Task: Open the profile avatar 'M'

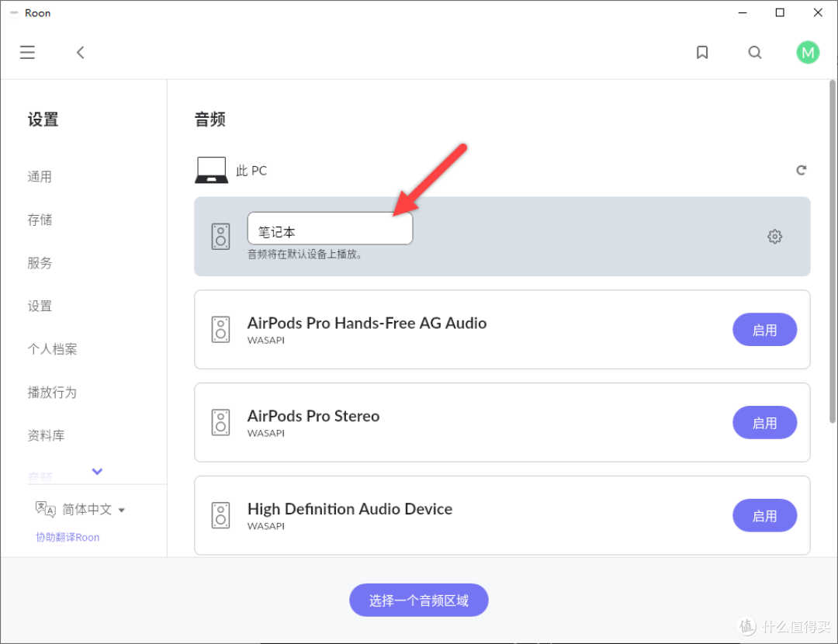Action: (808, 52)
